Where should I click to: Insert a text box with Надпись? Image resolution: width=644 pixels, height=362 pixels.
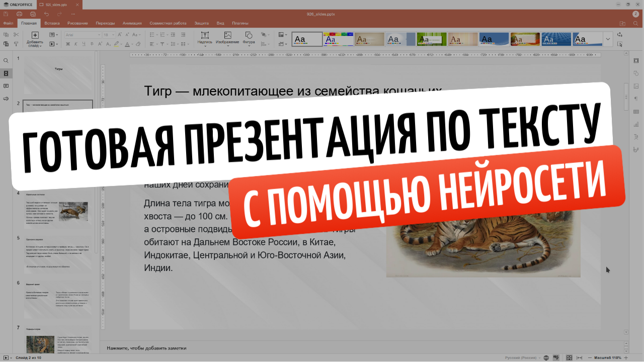(x=205, y=38)
